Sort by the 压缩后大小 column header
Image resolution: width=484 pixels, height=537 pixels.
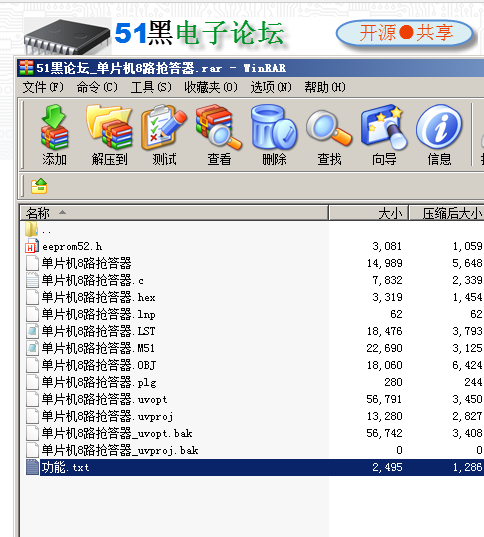[x=447, y=213]
